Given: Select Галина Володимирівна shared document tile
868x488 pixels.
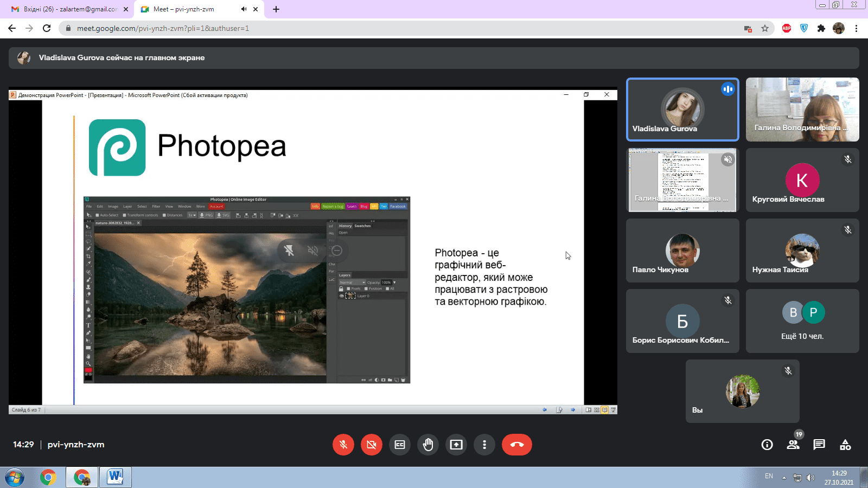Looking at the screenshot, I should point(682,180).
